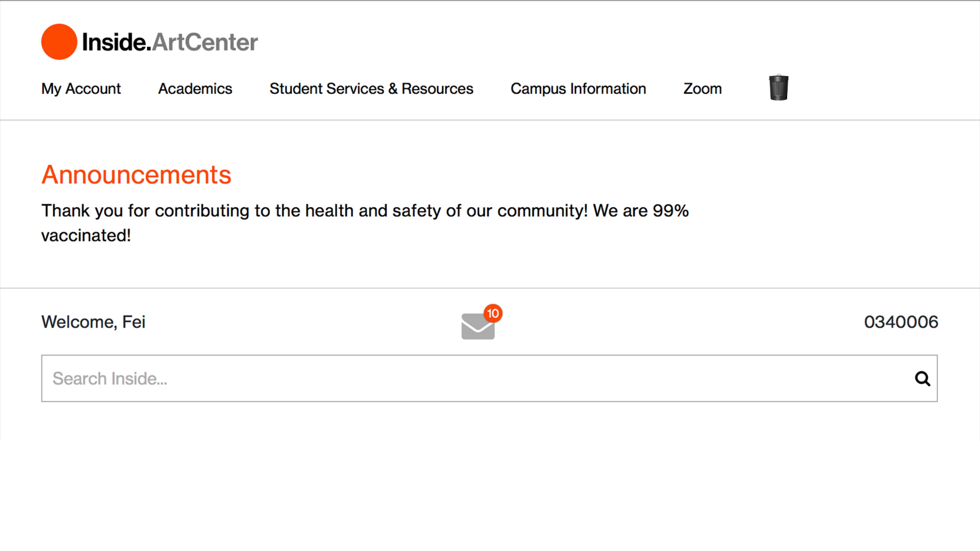Viewport: 980px width, 551px height.
Task: Click the orange circle ArtCenter logo
Action: (59, 42)
